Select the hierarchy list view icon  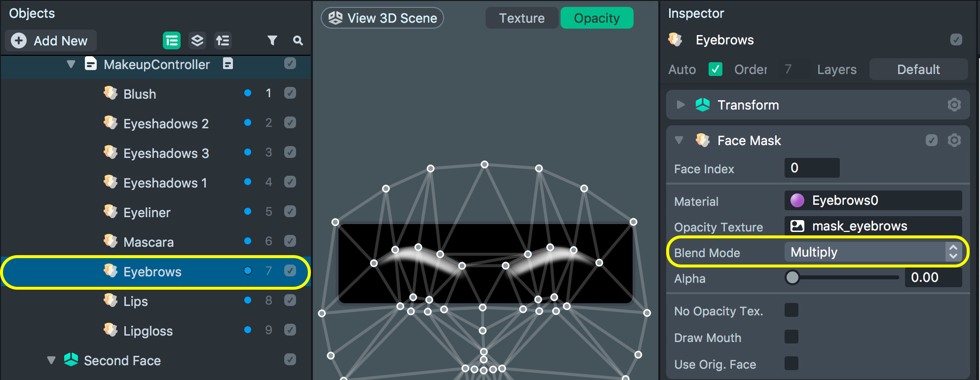172,40
